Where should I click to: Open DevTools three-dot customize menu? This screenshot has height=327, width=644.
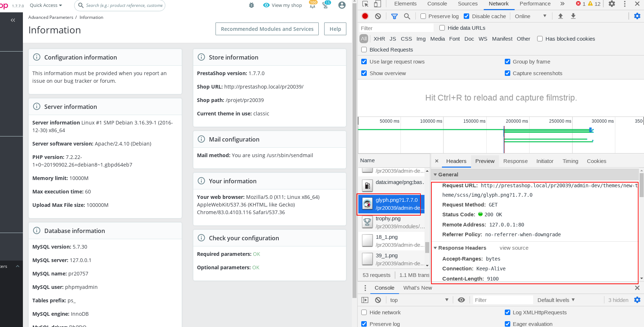625,4
